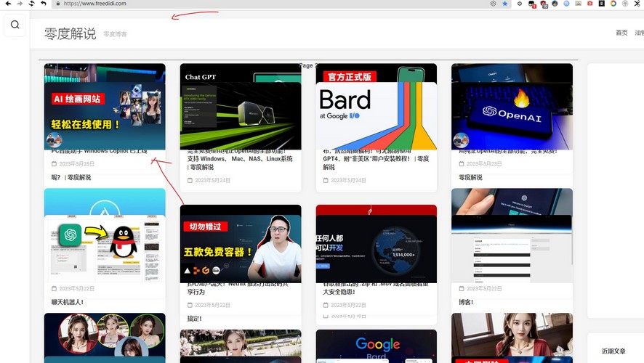Click the 零度解说 site title
644x363 pixels.
tap(71, 33)
